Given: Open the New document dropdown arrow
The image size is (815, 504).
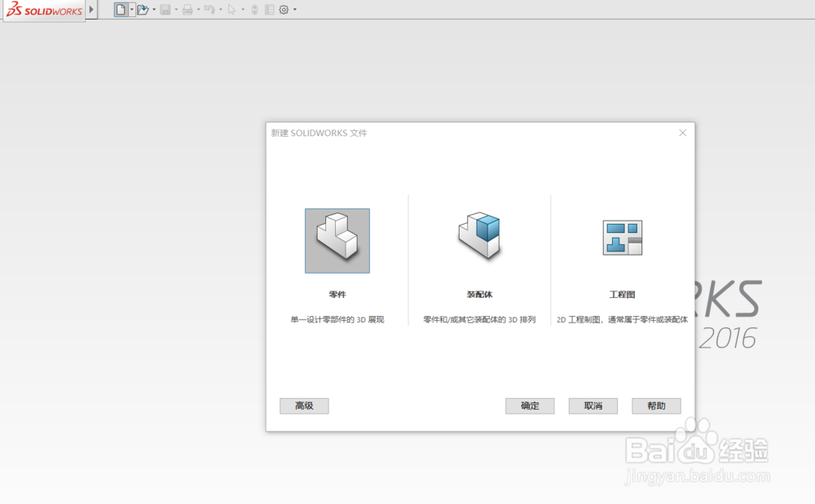Looking at the screenshot, I should 132,9.
